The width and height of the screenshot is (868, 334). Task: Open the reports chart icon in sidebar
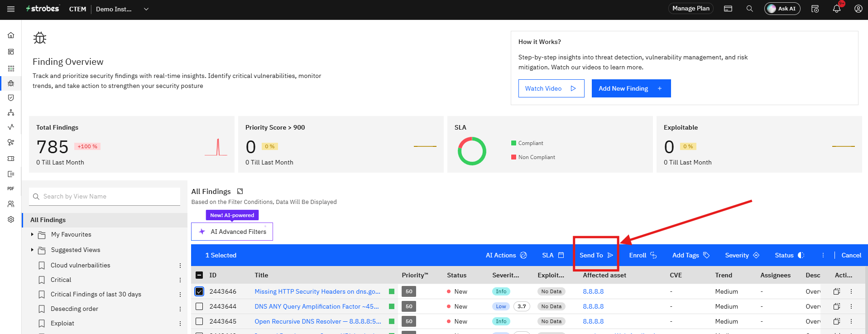(11, 174)
